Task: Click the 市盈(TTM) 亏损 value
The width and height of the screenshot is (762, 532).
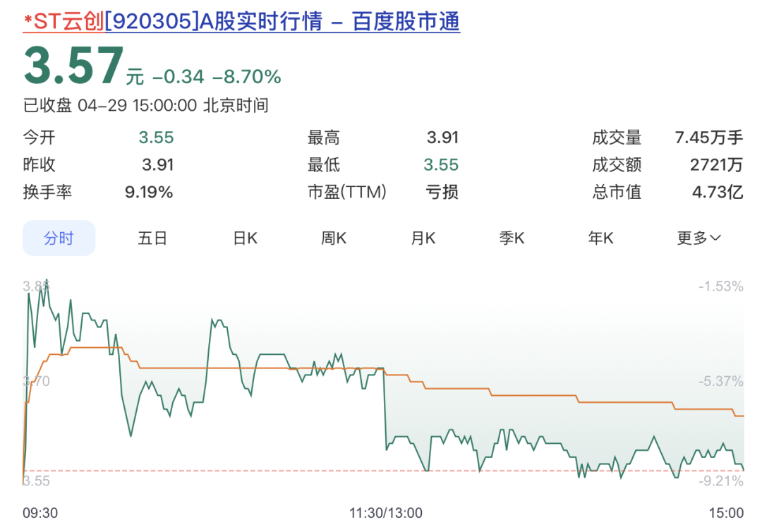Action: 442,192
